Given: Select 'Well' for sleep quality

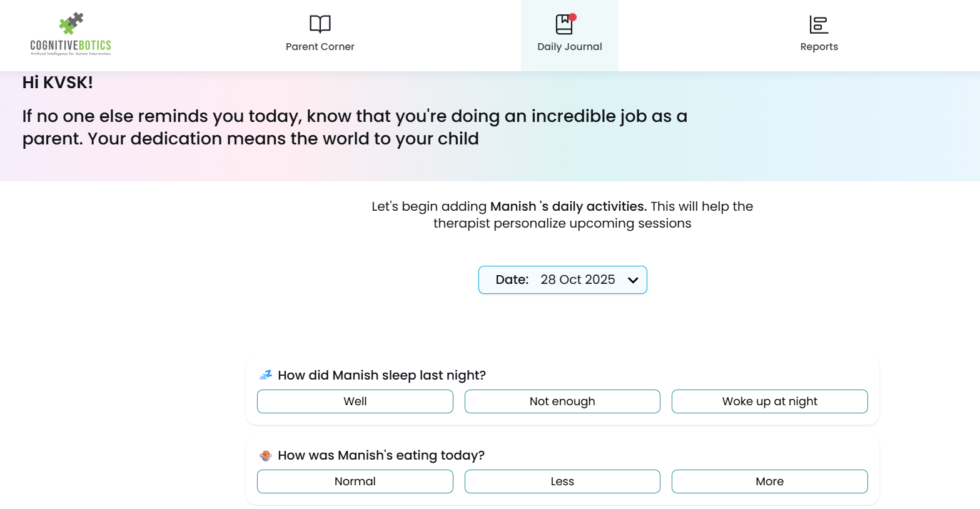Looking at the screenshot, I should point(355,401).
